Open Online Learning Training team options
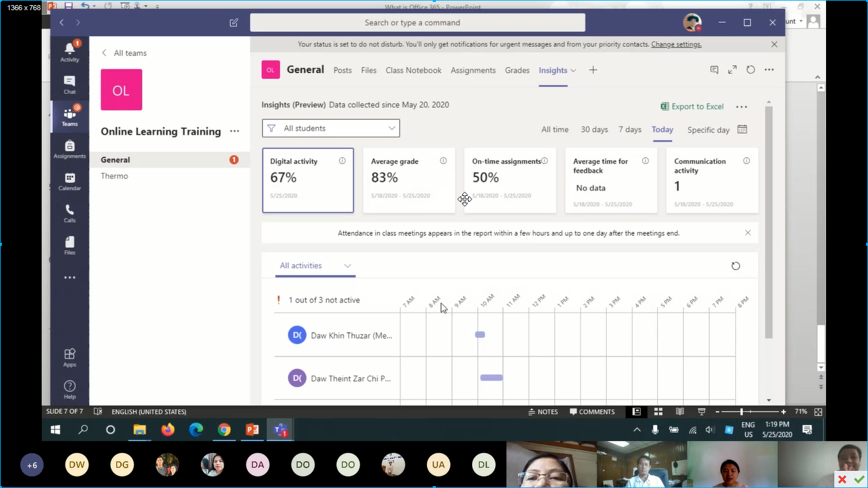868x488 pixels. pos(234,132)
